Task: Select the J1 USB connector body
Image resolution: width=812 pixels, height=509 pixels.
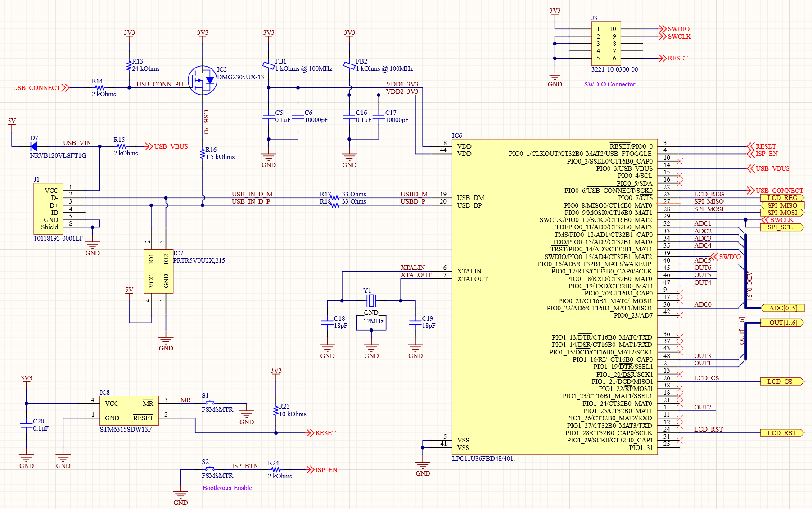Action: pyautogui.click(x=49, y=209)
